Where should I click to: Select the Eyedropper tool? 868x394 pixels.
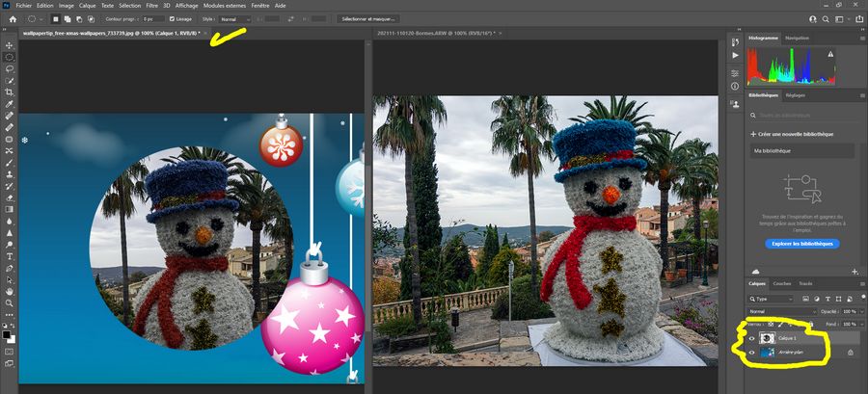coord(10,104)
